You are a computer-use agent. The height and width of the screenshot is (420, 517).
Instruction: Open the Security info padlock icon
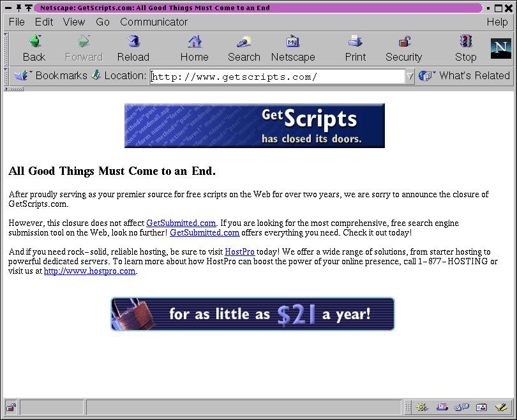pyautogui.click(x=404, y=42)
